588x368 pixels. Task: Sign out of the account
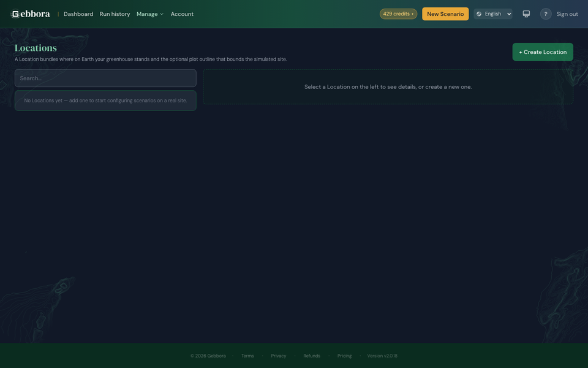(567, 14)
